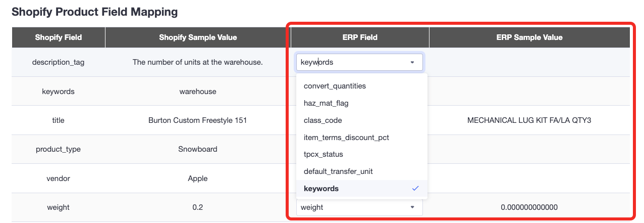Select class_code from ERP field options
644x223 pixels.
pyautogui.click(x=362, y=120)
